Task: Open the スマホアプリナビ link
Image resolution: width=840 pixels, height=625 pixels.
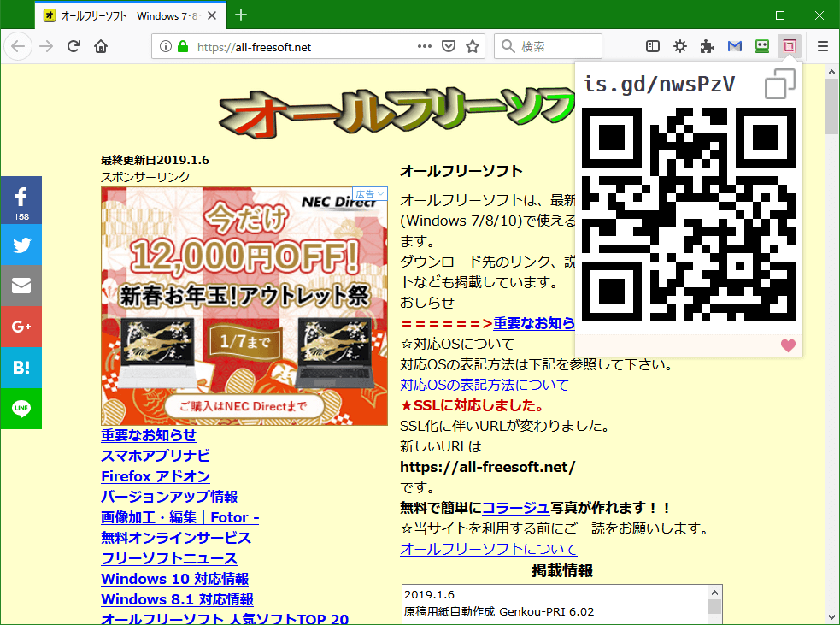Action: click(x=156, y=456)
